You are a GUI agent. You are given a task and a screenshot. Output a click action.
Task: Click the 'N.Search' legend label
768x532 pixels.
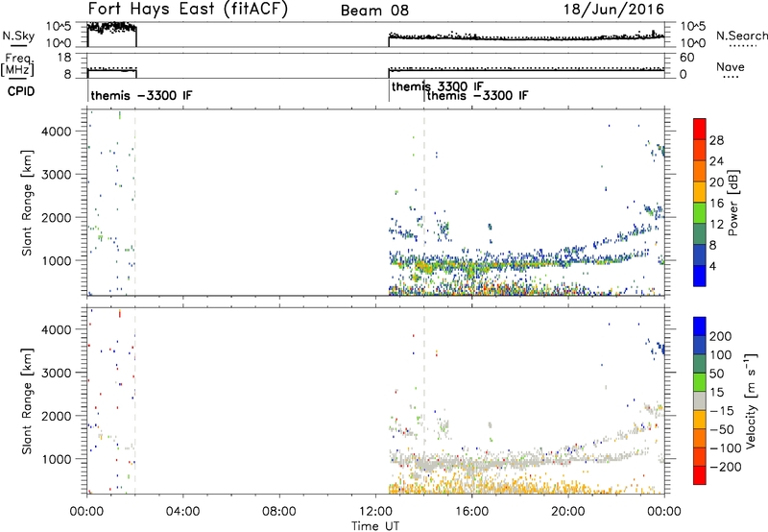click(741, 36)
